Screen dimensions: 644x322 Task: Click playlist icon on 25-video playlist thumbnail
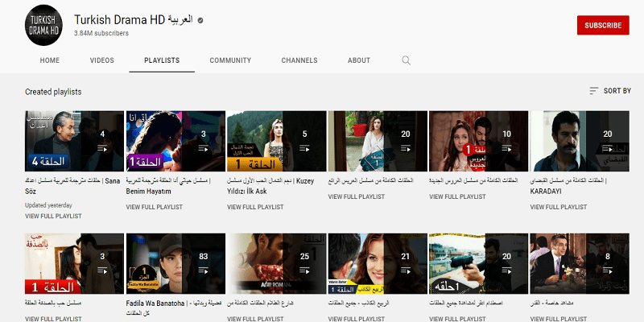304,270
